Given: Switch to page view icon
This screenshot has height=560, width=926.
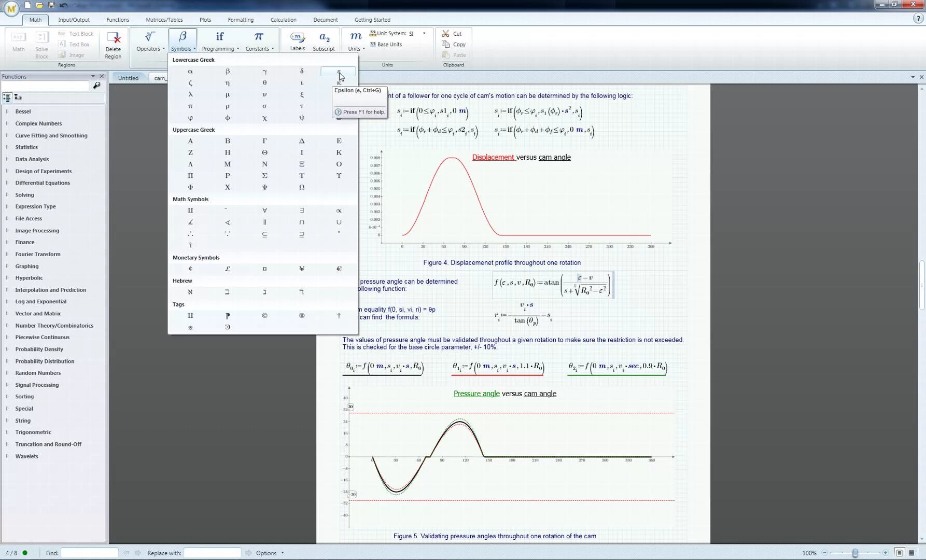Looking at the screenshot, I should (900, 553).
